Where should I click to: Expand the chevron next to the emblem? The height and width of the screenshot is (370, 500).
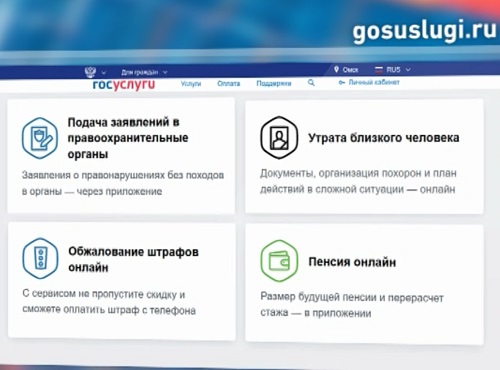click(104, 72)
